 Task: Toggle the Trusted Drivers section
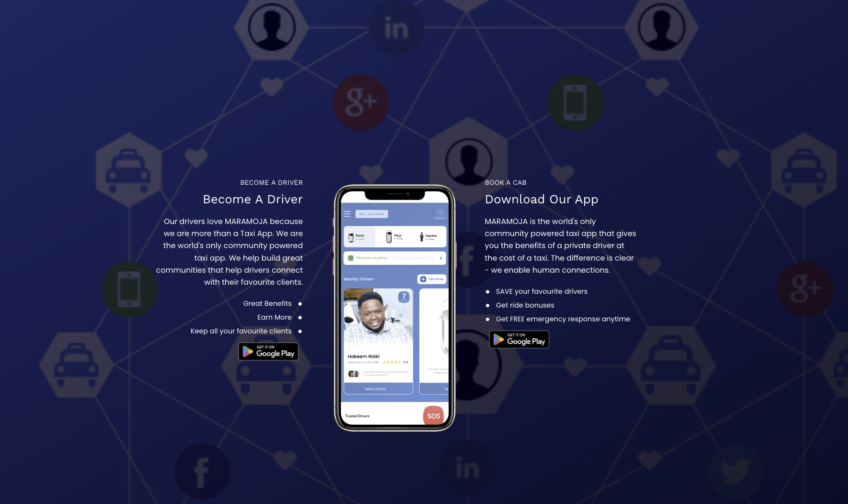(x=357, y=416)
